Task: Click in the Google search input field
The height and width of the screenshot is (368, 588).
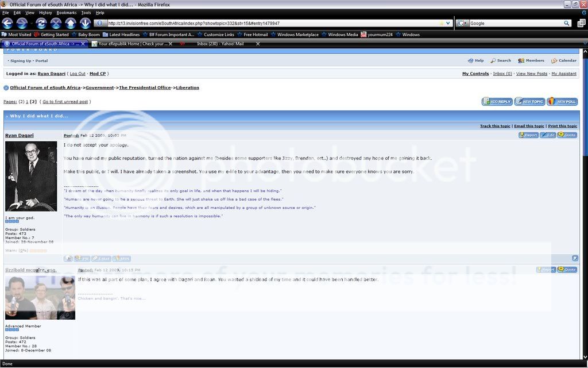Action: point(514,24)
